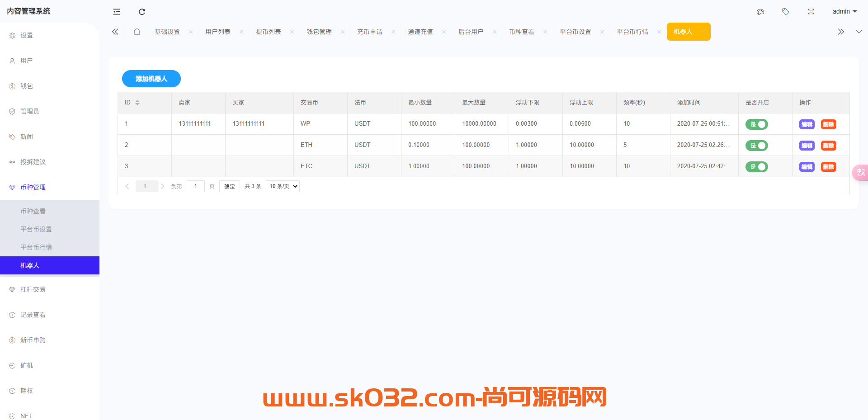
Task: Expand 杠杆交易 sidebar menu
Action: point(50,289)
